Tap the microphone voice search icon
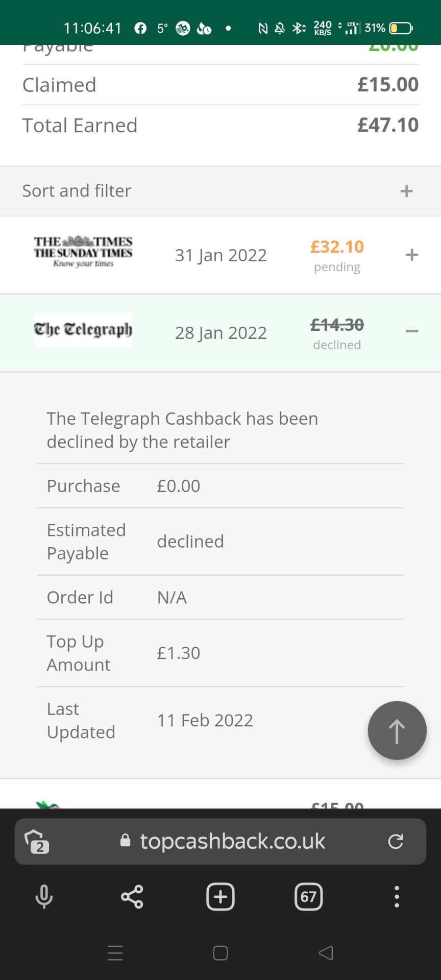 click(44, 897)
